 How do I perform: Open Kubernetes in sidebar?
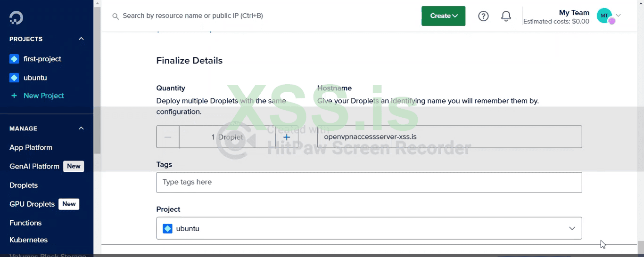tap(28, 240)
